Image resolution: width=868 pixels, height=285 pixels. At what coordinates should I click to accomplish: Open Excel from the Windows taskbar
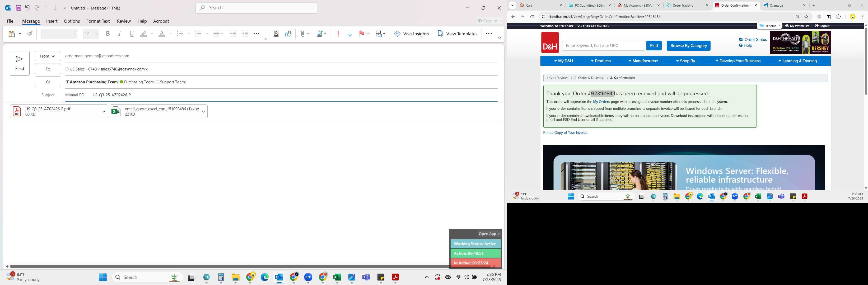[337, 277]
